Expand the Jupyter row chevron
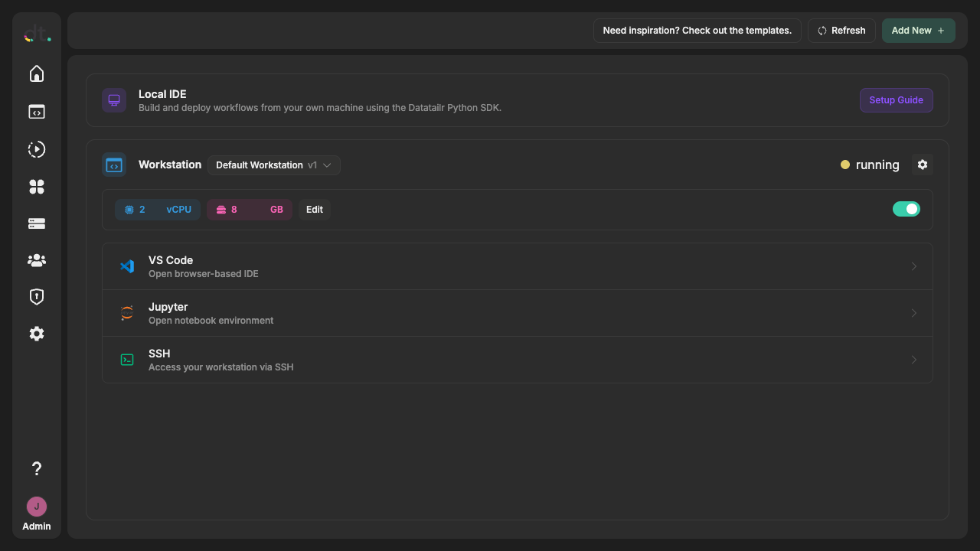 (913, 312)
